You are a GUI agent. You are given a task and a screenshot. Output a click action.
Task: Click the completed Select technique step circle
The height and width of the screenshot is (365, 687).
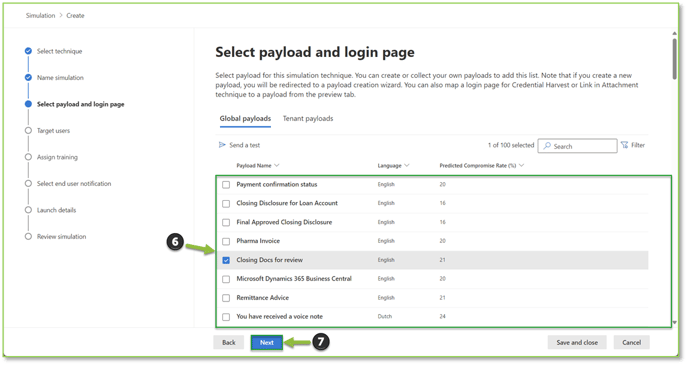28,51
